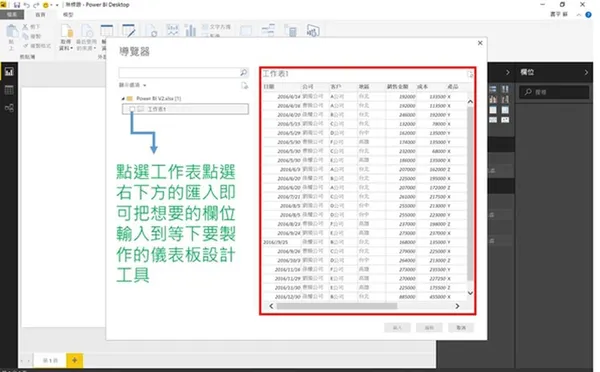Click the blue help question mark icon
Image resolution: width=600 pixels, height=372 pixels.
point(589,15)
